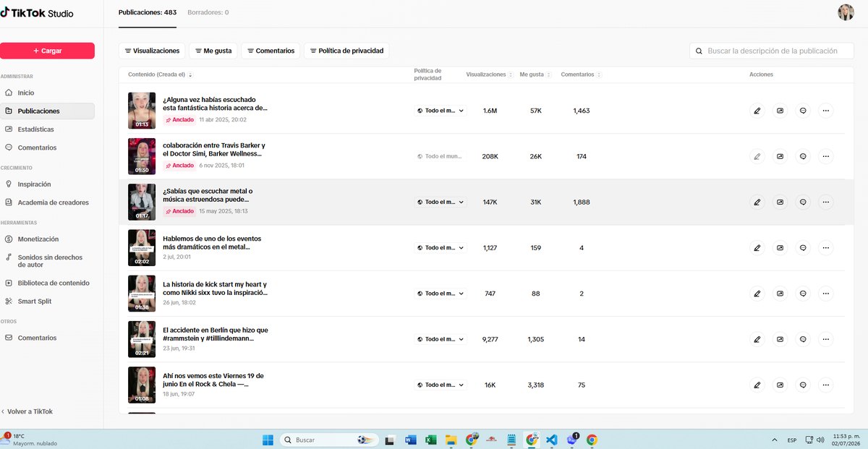Sort by Contenido (Creada el) column
This screenshot has width=868, height=449.
tap(160, 74)
